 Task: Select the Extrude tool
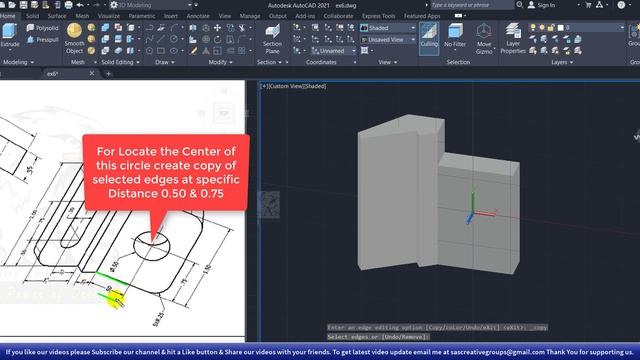pyautogui.click(x=10, y=36)
